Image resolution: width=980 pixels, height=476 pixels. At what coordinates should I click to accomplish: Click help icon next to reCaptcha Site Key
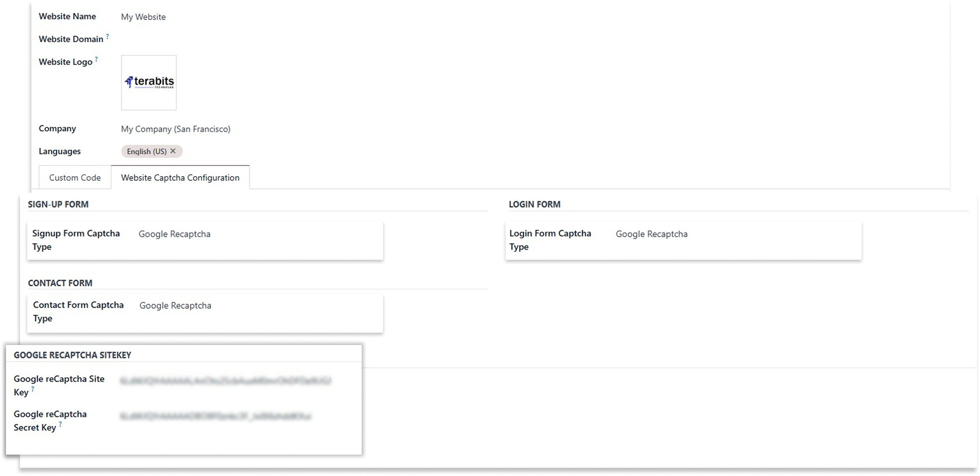coord(33,389)
